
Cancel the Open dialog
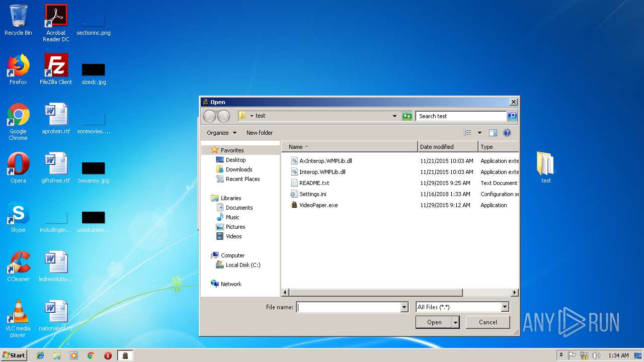click(488, 322)
